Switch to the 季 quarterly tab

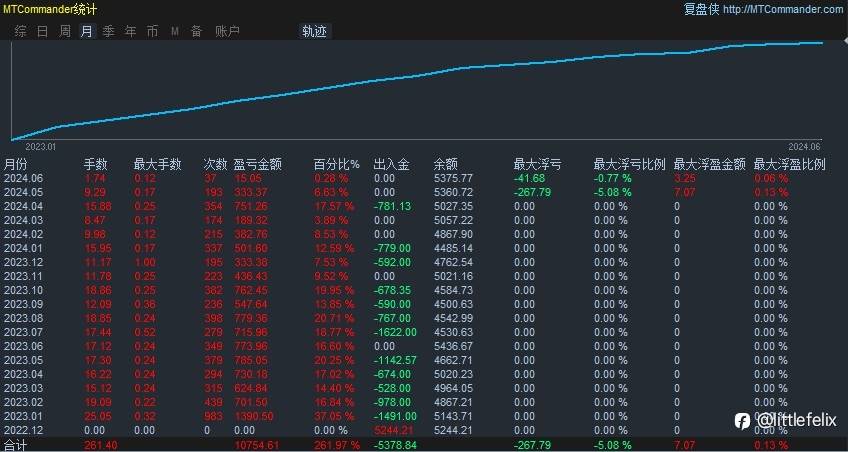[109, 31]
